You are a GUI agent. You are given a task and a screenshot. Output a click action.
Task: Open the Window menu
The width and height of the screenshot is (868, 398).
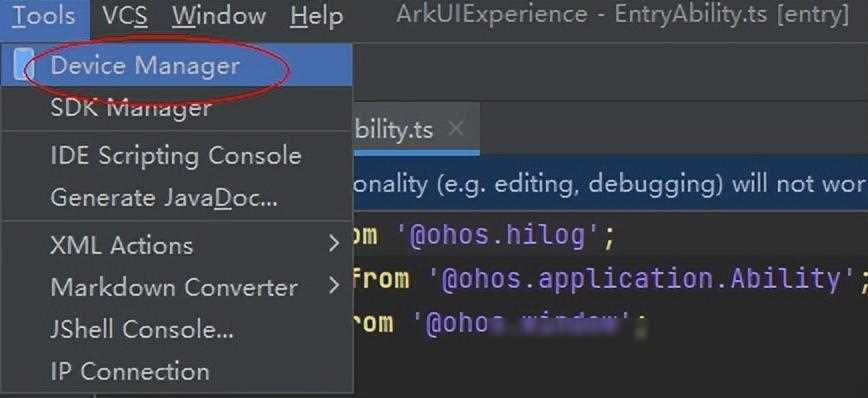219,15
